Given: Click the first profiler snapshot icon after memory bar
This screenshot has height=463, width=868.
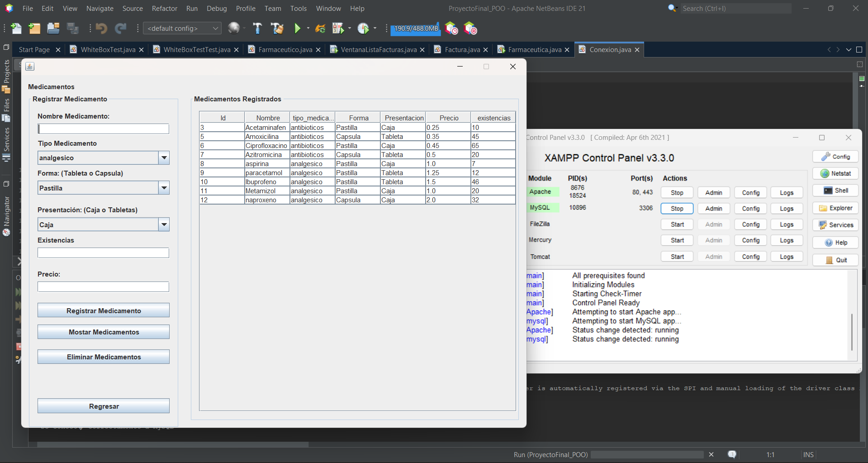Looking at the screenshot, I should (x=451, y=29).
